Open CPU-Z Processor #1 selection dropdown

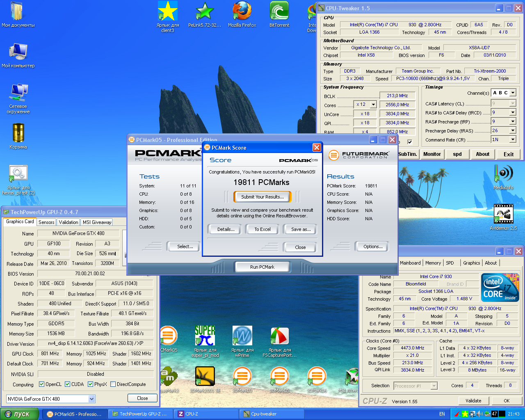(434, 386)
